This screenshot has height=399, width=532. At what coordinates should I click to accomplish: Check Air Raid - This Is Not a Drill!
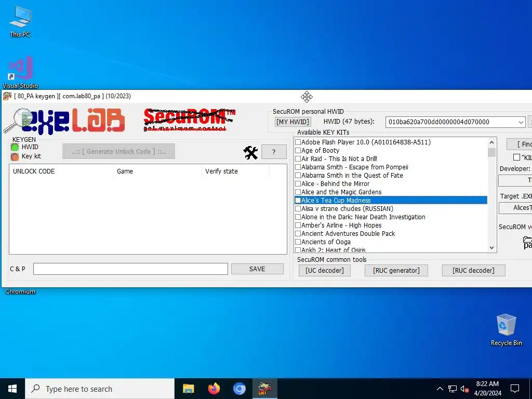click(298, 159)
